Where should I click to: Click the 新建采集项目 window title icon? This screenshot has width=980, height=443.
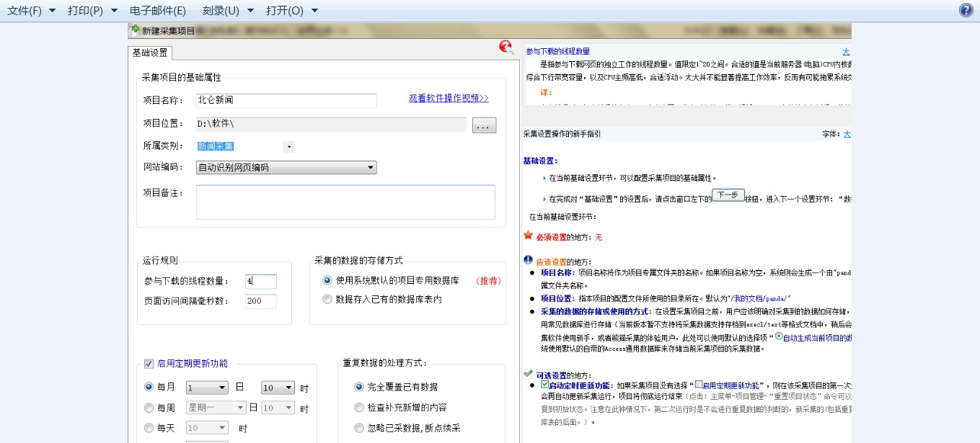click(x=134, y=31)
